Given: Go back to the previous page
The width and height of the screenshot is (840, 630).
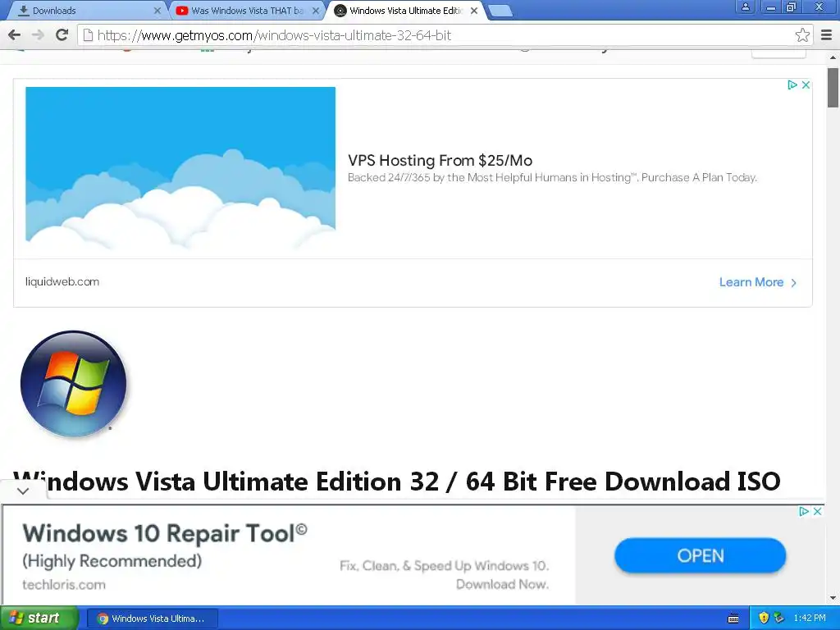Looking at the screenshot, I should pos(15,34).
